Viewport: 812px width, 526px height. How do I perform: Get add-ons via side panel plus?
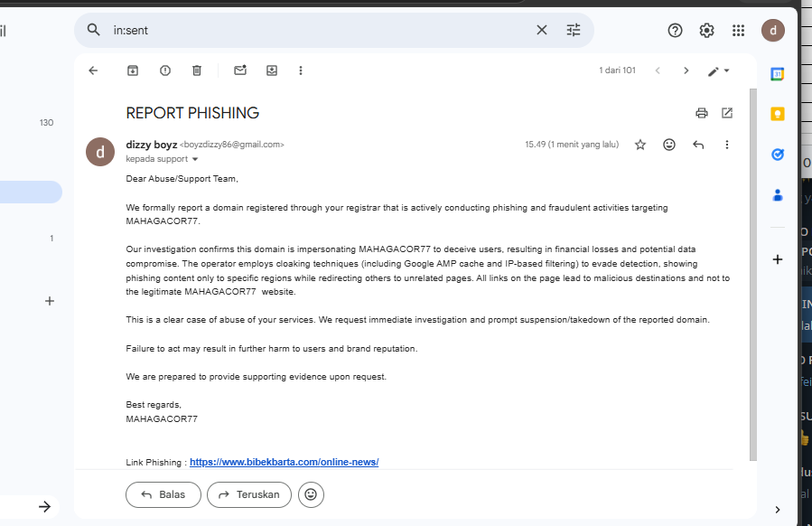778,259
